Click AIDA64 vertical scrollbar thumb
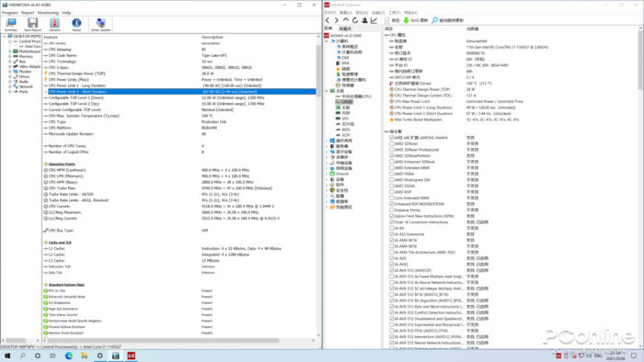644x362 pixels. pyautogui.click(x=640, y=60)
